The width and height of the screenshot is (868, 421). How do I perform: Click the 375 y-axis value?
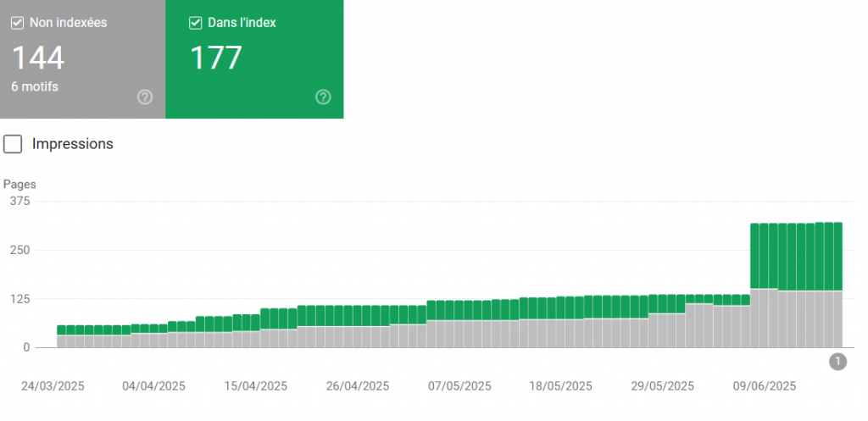[x=20, y=201]
